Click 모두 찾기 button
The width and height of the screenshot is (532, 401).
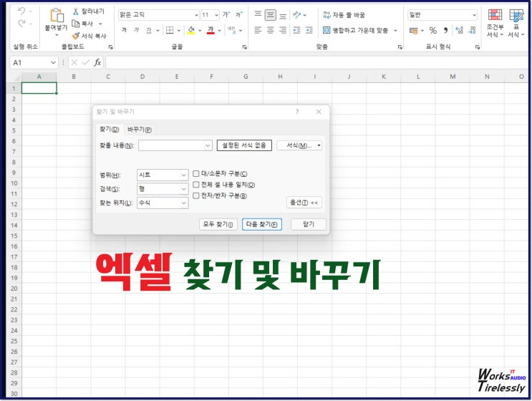point(218,224)
